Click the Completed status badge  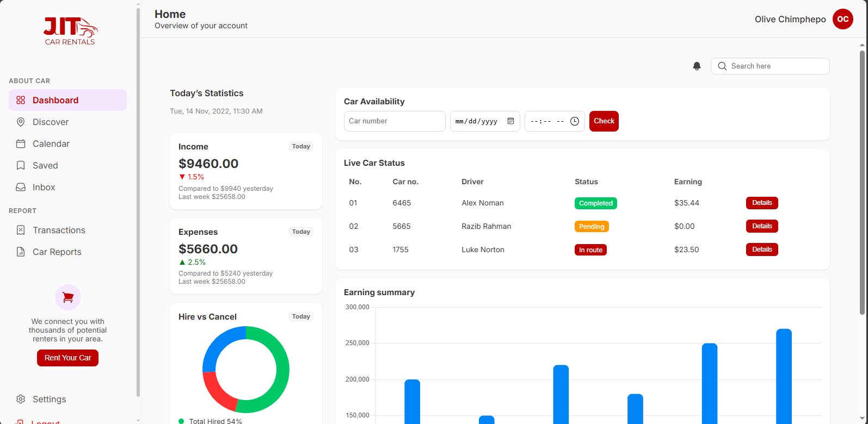click(x=596, y=203)
